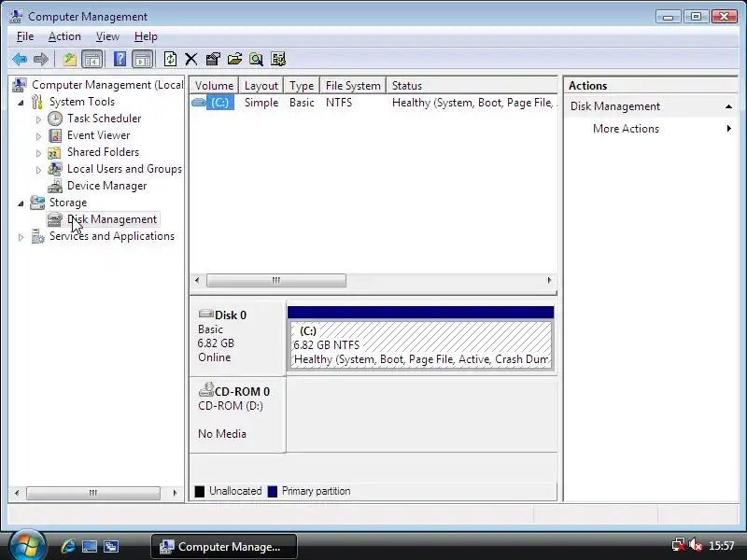Click the Back arrow toolbar icon

[x=19, y=60]
